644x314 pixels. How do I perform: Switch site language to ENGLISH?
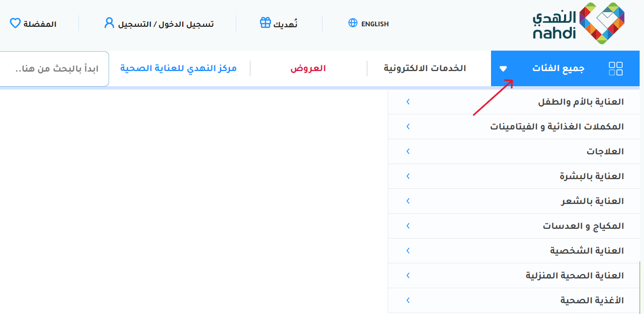tap(375, 23)
